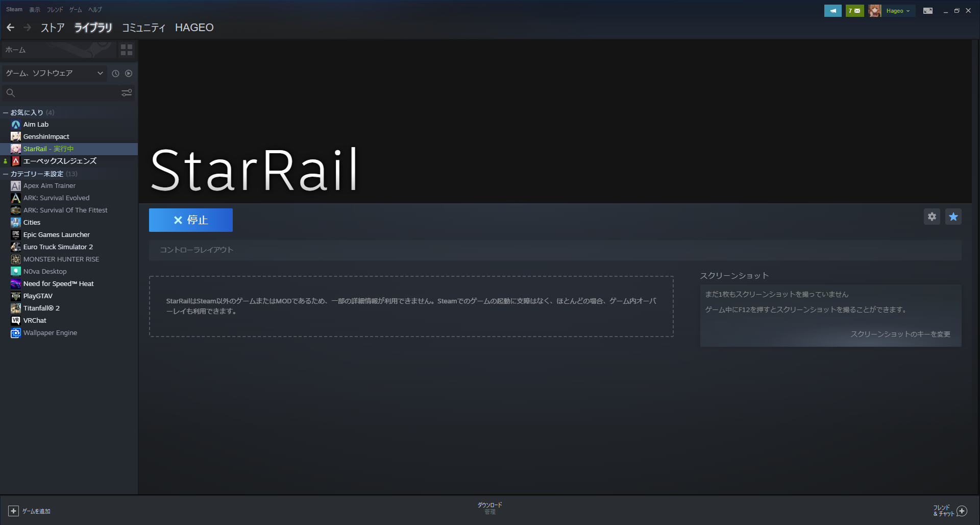This screenshot has width=980, height=525.
Task: Open the ゲーム、ソフトウェア filter dropdown
Action: [54, 73]
